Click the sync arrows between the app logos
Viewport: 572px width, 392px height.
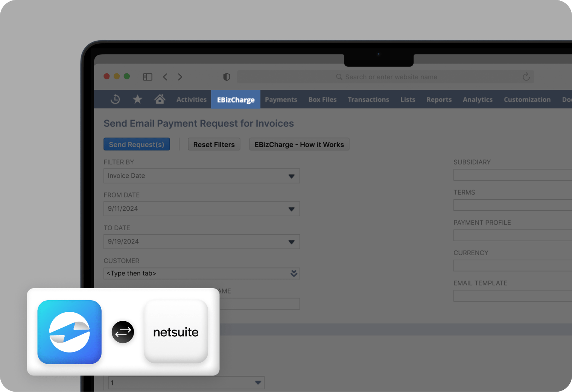click(123, 332)
